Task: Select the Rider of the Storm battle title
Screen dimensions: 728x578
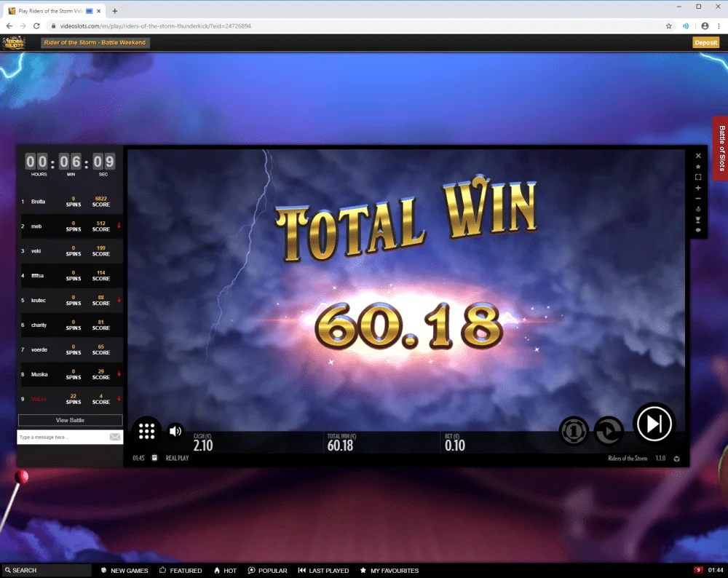Action: click(95, 42)
